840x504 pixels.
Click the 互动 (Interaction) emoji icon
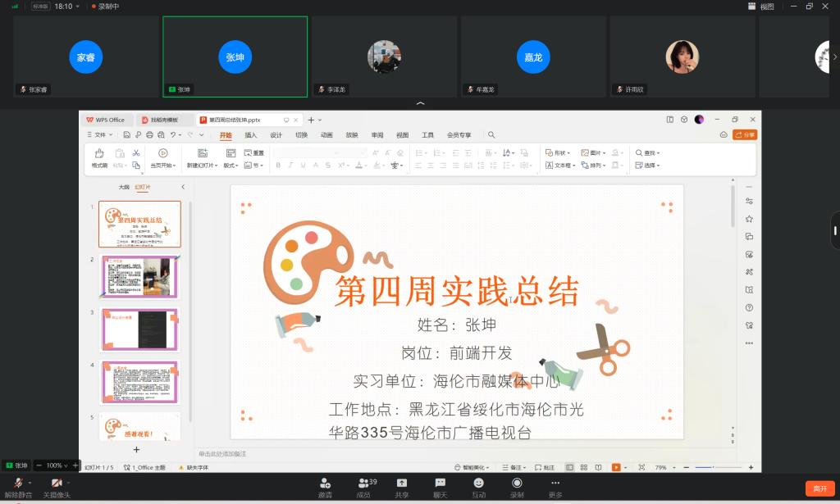click(x=478, y=484)
